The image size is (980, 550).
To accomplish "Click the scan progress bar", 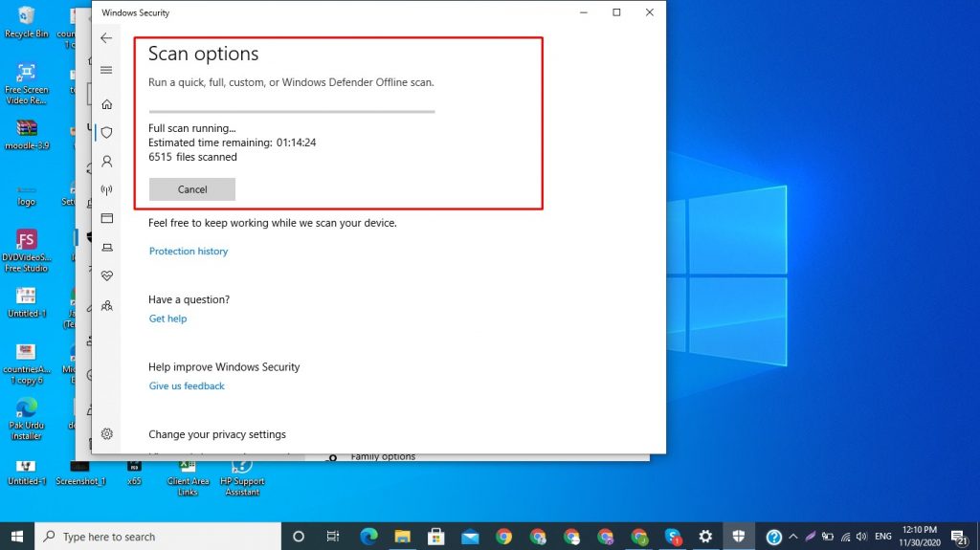I will click(291, 111).
